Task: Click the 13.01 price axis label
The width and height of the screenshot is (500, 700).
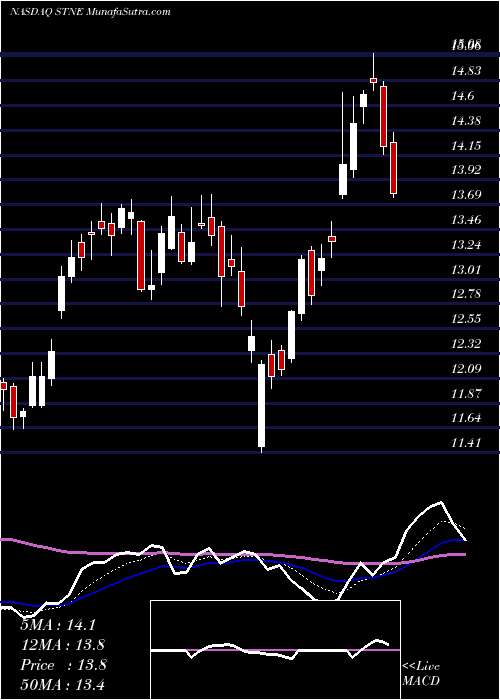Action: [466, 269]
